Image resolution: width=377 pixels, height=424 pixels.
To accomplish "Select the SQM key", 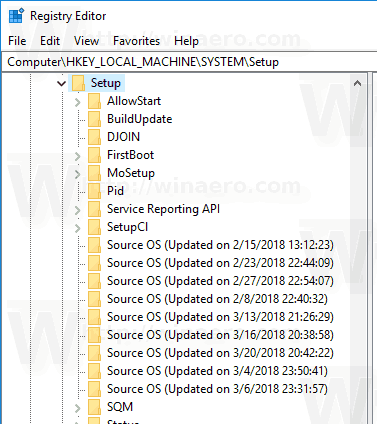I will pyautogui.click(x=120, y=407).
